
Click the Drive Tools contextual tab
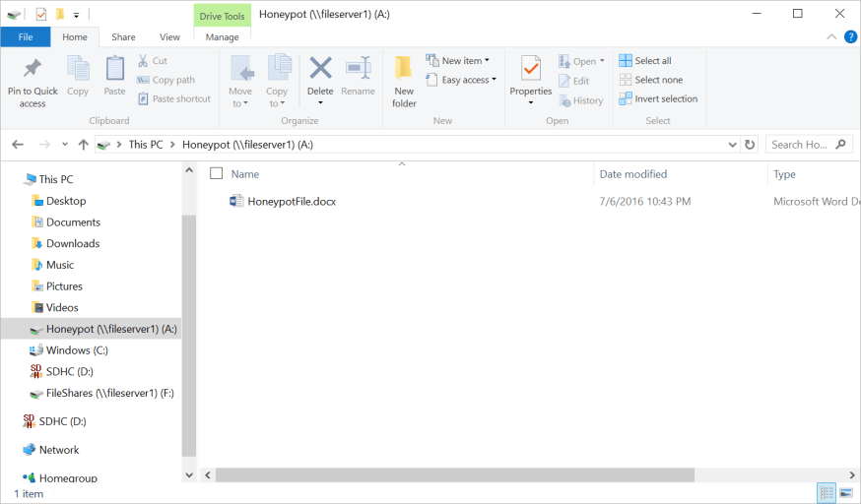(x=222, y=16)
